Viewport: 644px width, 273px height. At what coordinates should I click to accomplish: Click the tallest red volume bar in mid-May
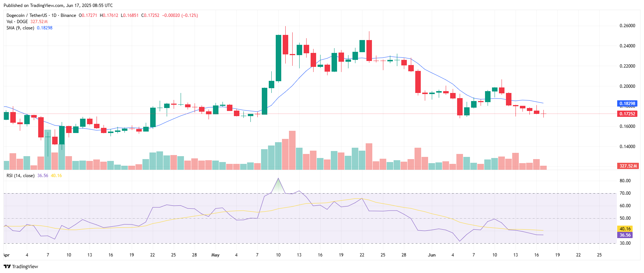(292, 150)
